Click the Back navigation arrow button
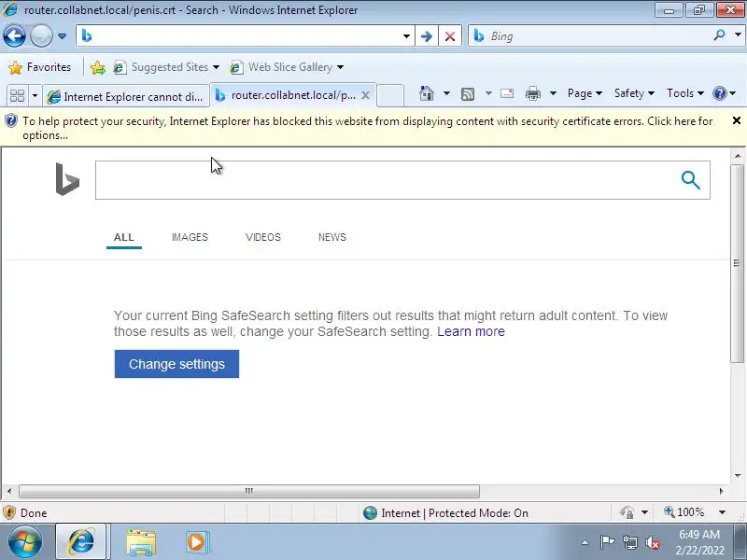The image size is (747, 560). tap(14, 36)
